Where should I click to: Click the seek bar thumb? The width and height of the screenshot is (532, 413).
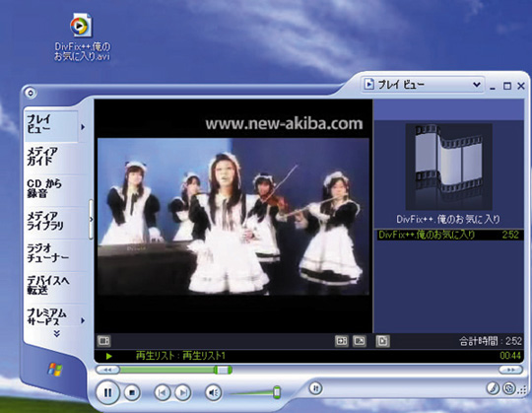click(223, 370)
